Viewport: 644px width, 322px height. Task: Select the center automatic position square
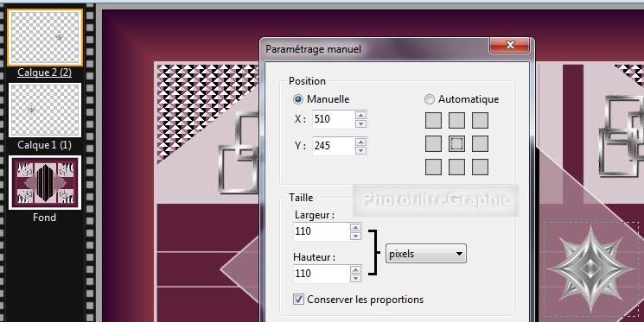pos(456,144)
